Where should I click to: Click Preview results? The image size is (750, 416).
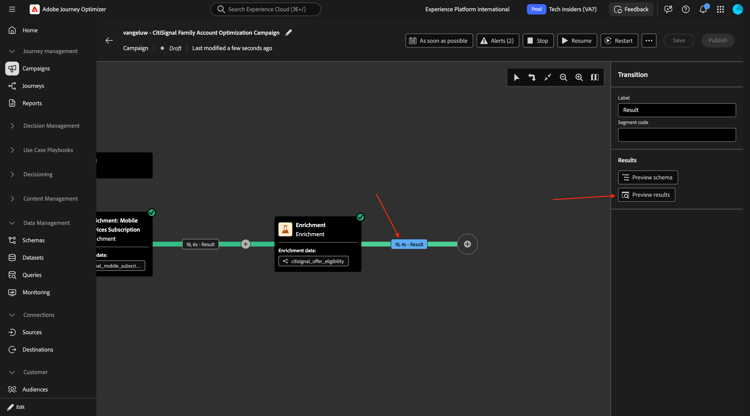(x=647, y=195)
